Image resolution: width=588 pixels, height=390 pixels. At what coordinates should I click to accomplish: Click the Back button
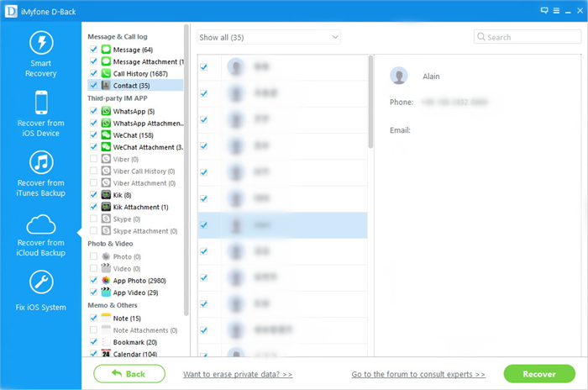click(x=129, y=374)
